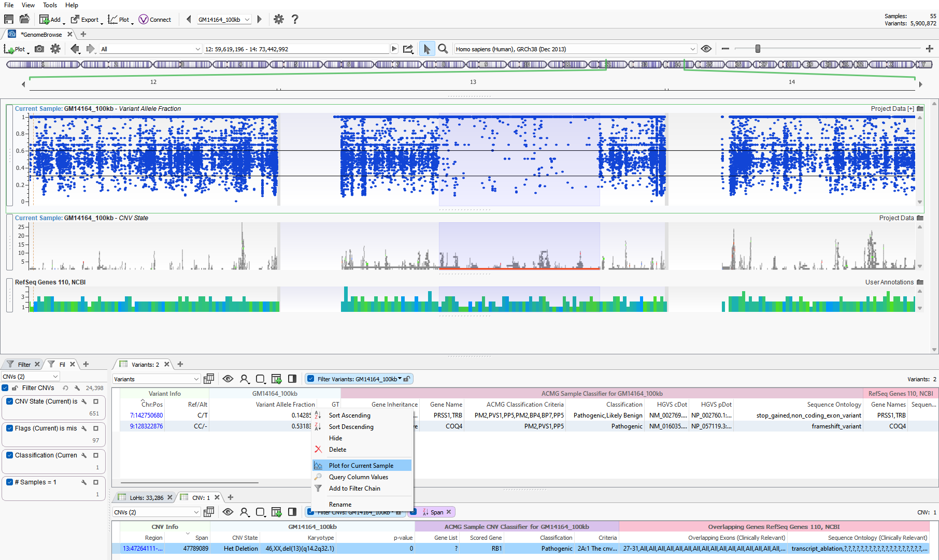Go to previous sample with left arrow
The height and width of the screenshot is (560, 939).
click(x=189, y=19)
